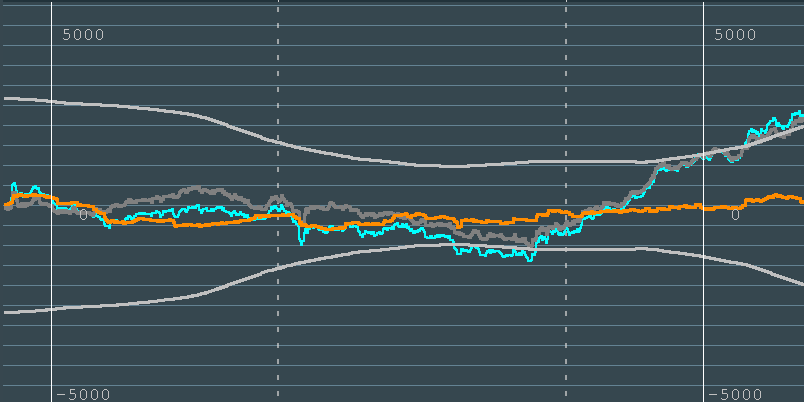Screen dimensions: 804x402
Task: Click the 0 label beside the left axis
Action: click(84, 215)
